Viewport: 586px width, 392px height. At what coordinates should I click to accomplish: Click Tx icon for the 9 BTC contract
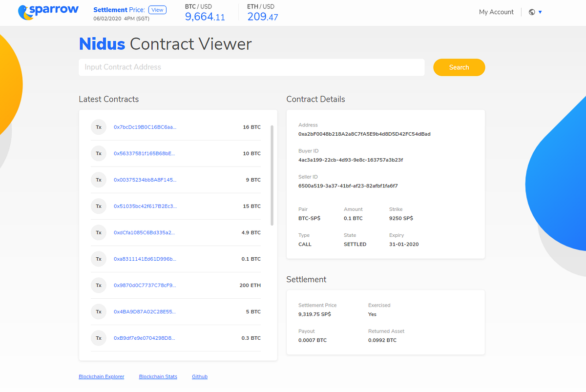coord(98,180)
